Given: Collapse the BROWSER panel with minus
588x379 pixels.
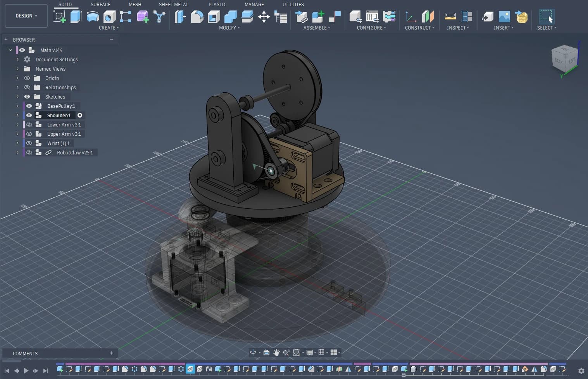Looking at the screenshot, I should (112, 39).
